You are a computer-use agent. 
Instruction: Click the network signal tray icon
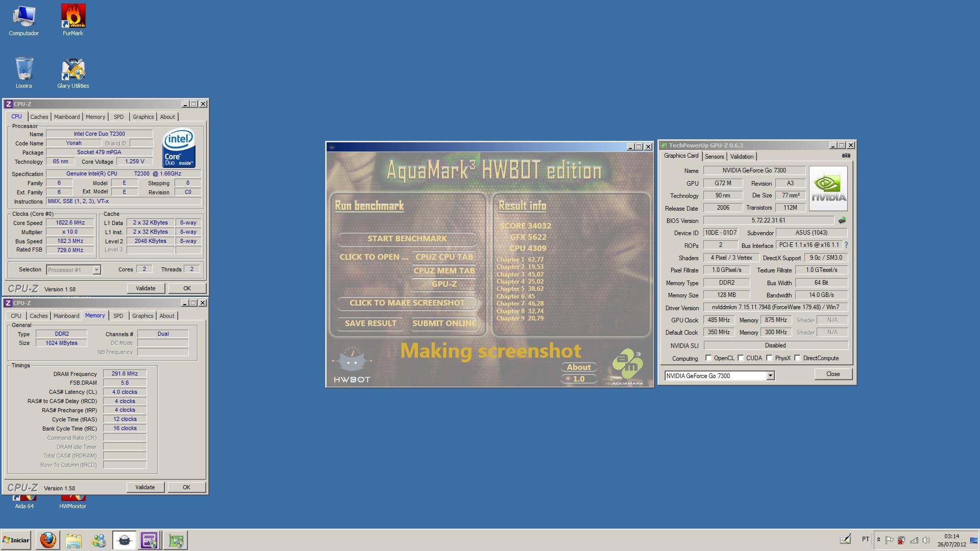914,540
